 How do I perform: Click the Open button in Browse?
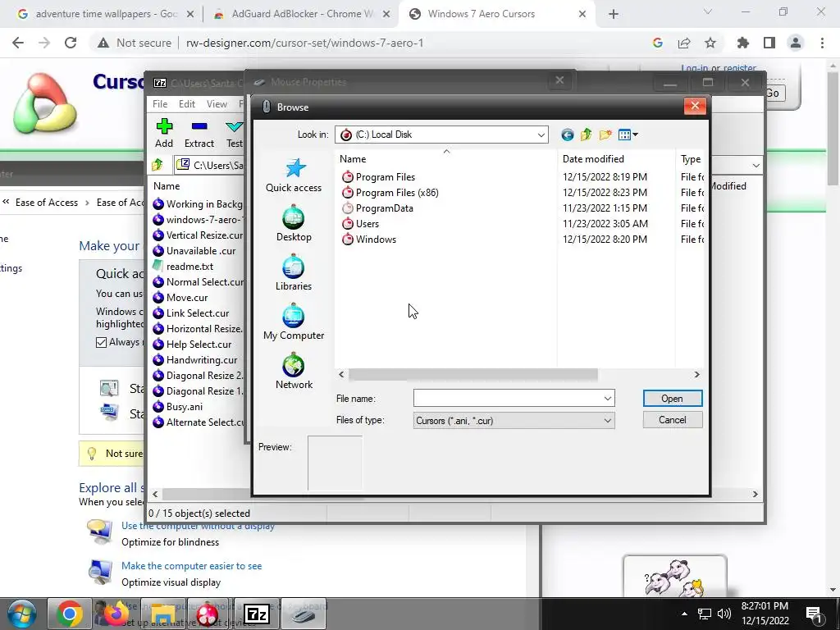coord(673,399)
